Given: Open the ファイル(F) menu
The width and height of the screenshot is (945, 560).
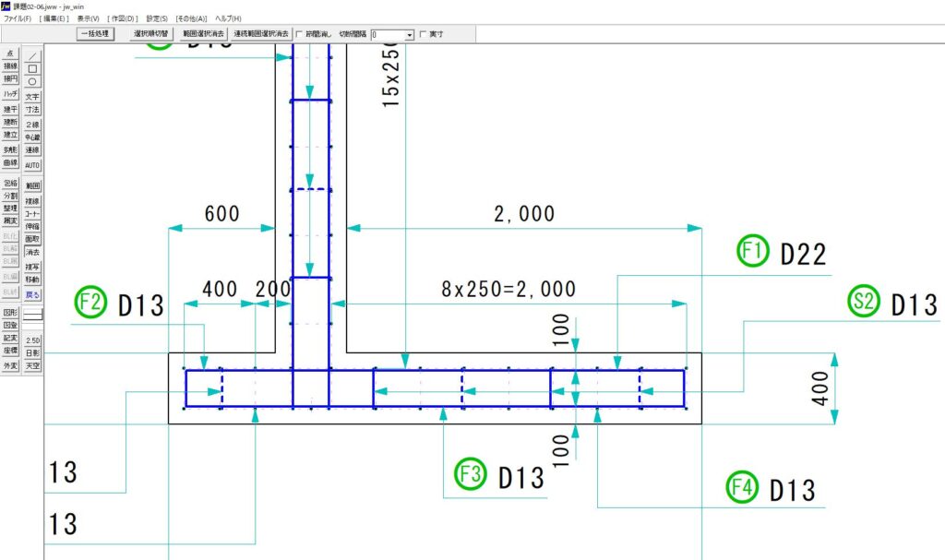Looking at the screenshot, I should pos(17,18).
